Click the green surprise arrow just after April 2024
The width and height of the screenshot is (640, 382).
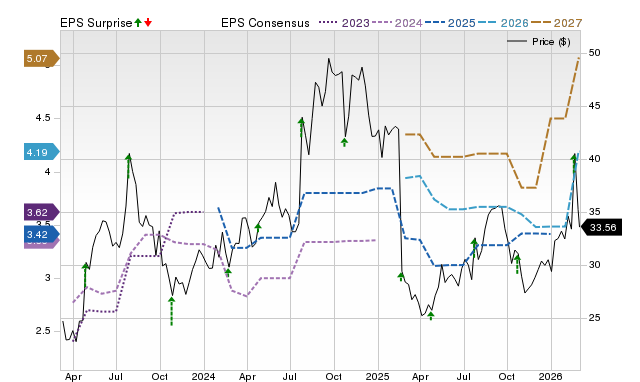pyautogui.click(x=258, y=228)
